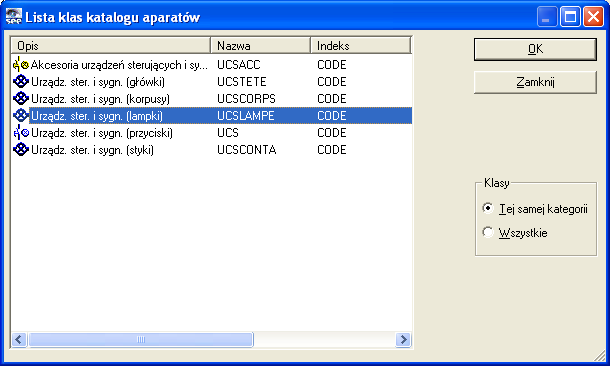The width and height of the screenshot is (610, 366).
Task: Click the UCSLAMPE name cell
Action: [x=245, y=116]
